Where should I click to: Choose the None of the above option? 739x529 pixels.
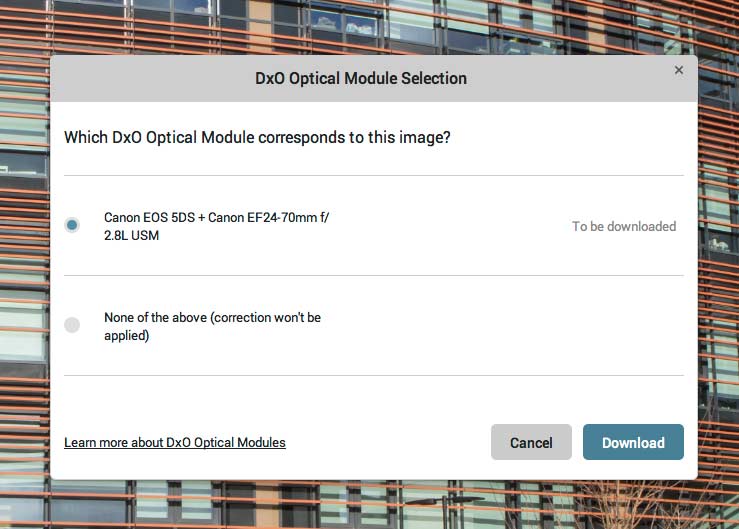[x=72, y=325]
